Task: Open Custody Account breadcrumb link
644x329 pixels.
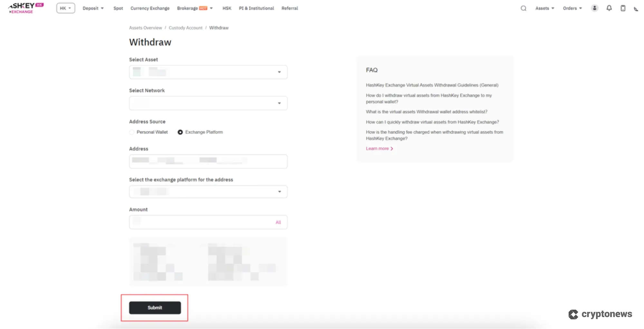Action: 186,28
